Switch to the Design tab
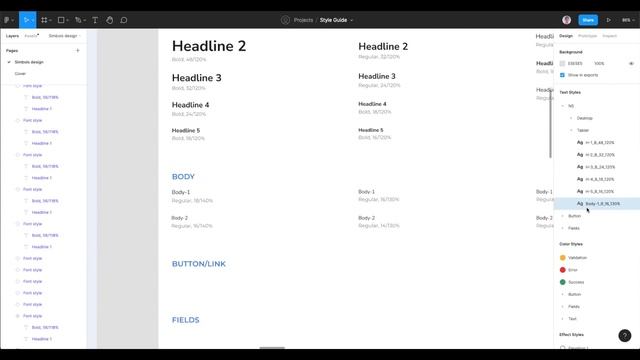The height and width of the screenshot is (360, 640). [566, 36]
